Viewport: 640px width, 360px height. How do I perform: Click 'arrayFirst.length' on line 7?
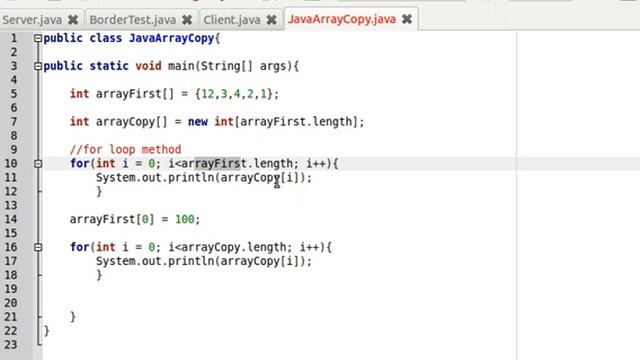click(296, 122)
